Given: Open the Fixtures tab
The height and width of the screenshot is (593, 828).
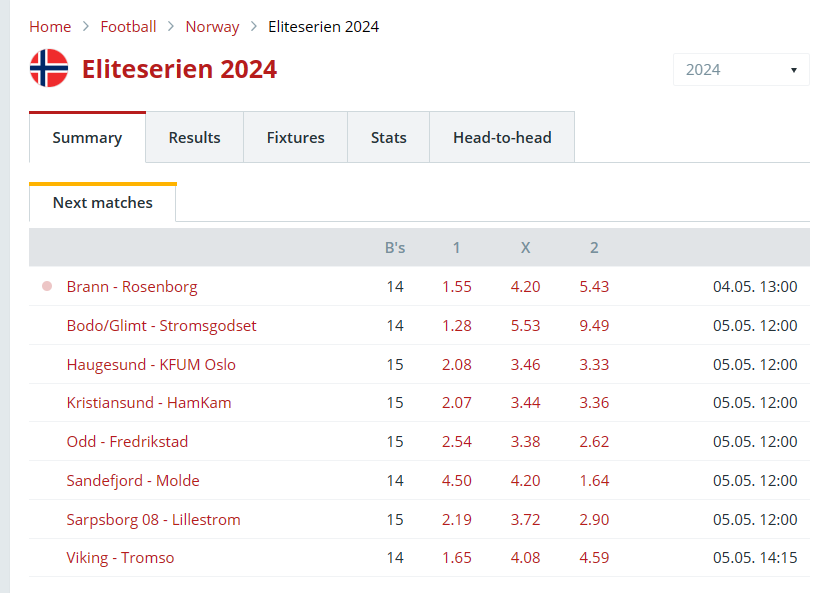Looking at the screenshot, I should point(295,137).
